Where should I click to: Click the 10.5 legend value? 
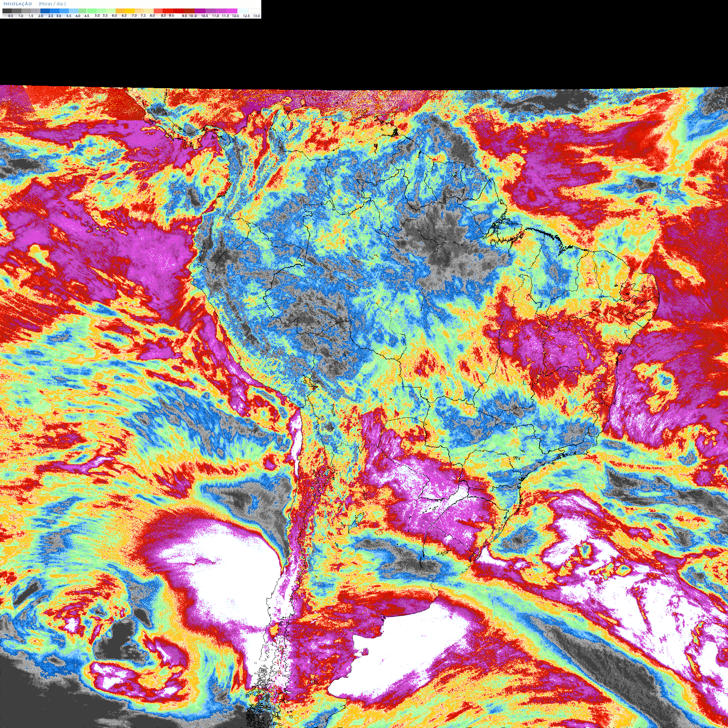[205, 16]
